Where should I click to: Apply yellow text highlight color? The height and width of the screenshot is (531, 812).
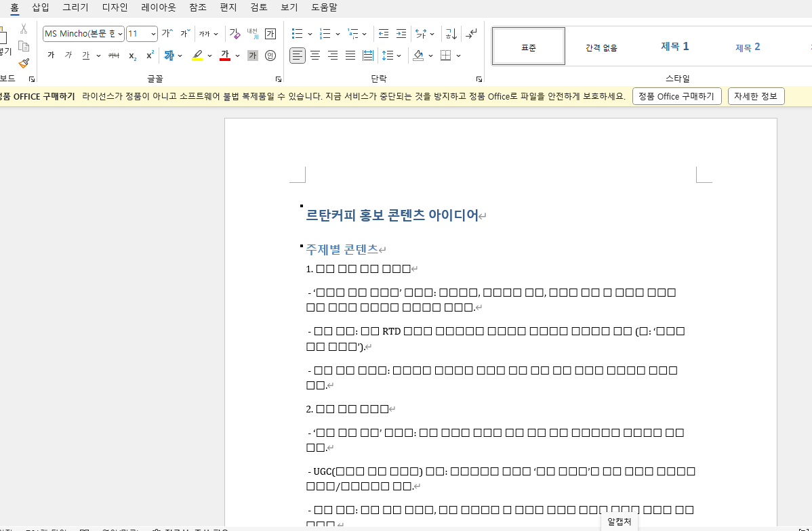(197, 56)
